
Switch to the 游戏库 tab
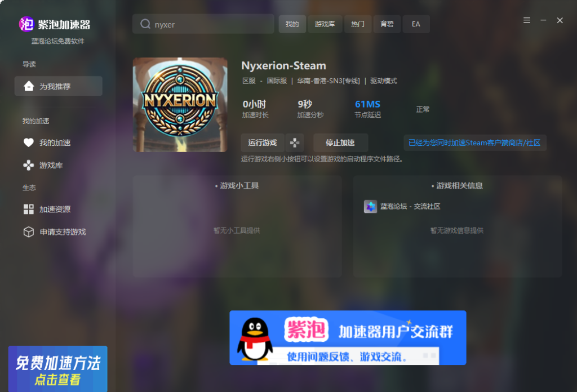pos(325,24)
